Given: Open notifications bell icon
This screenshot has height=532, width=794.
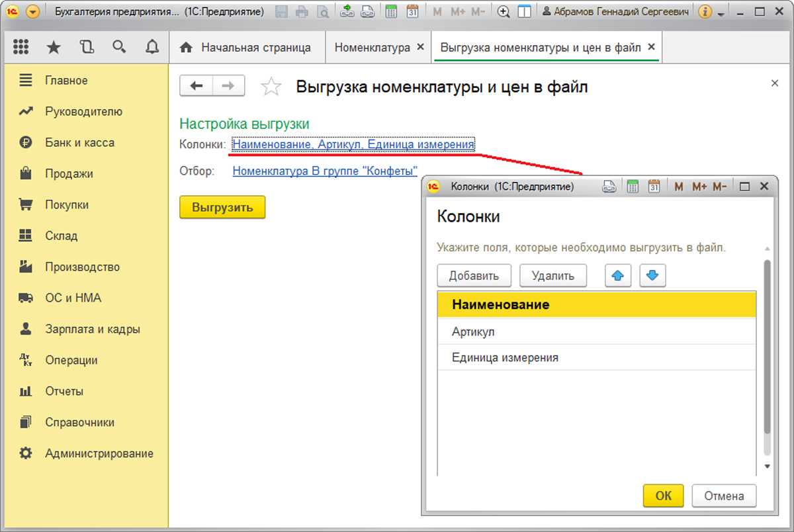Looking at the screenshot, I should tap(152, 47).
